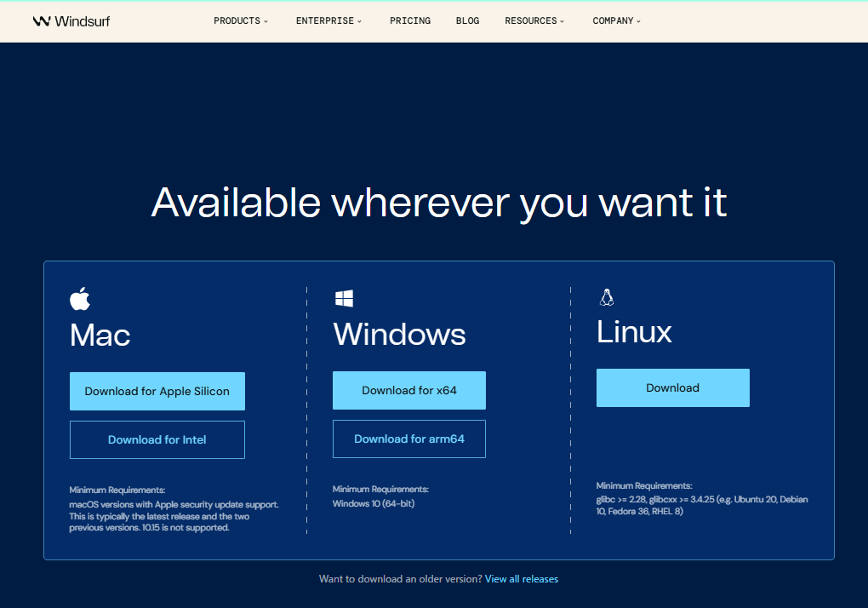
Task: Click the Windsurf logo in the header
Action: [71, 21]
